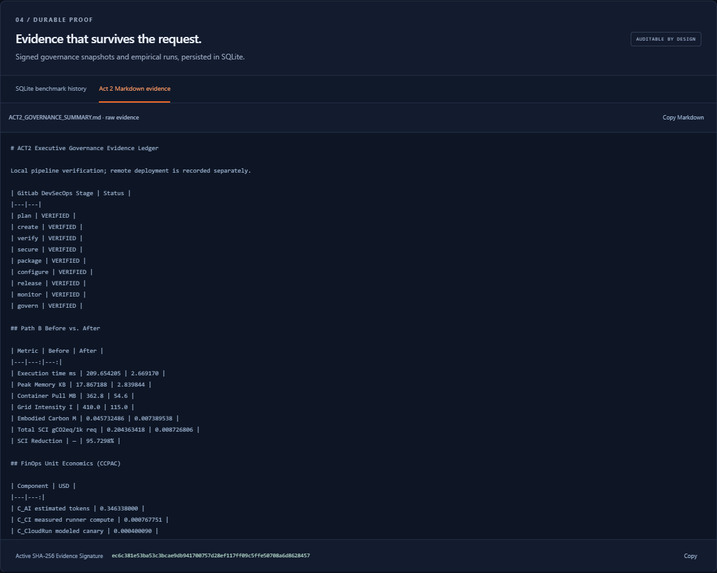Screen dimensions: 717x573
Task: Click the 'Component | USD' header row
Action: (x=43, y=486)
